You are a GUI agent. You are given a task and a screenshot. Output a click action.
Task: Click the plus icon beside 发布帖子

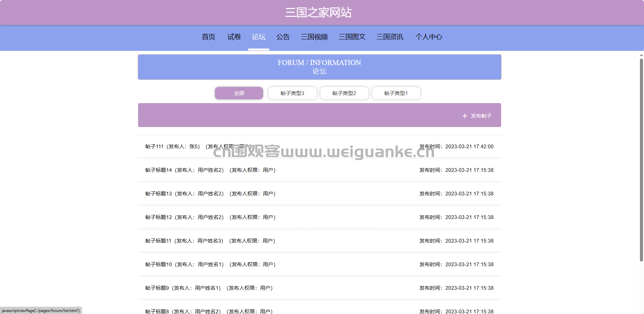pos(464,116)
